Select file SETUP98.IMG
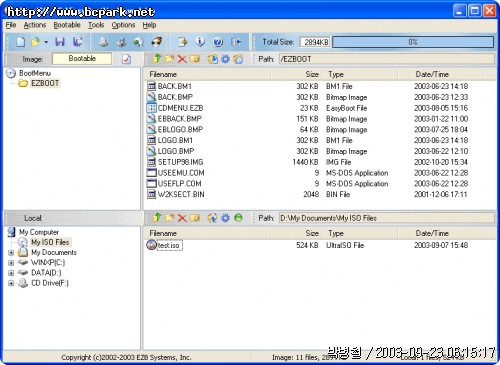 coord(180,162)
